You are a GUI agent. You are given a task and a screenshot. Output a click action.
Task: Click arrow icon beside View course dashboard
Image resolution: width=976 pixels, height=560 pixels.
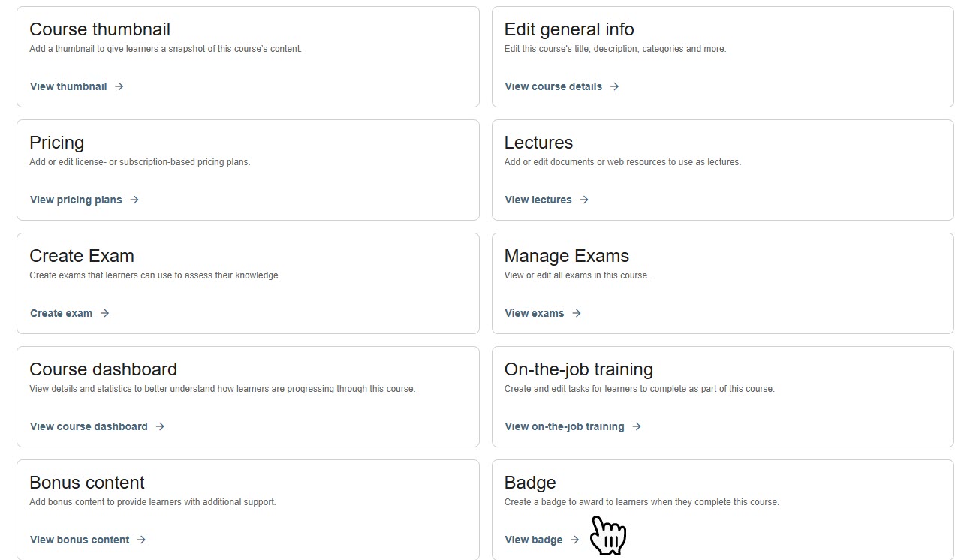coord(160,426)
